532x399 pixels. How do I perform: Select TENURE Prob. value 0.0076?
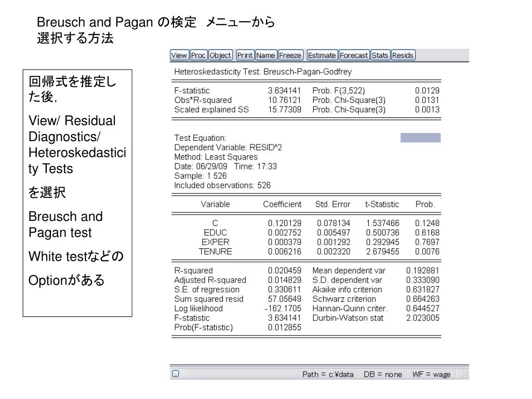pos(427,252)
